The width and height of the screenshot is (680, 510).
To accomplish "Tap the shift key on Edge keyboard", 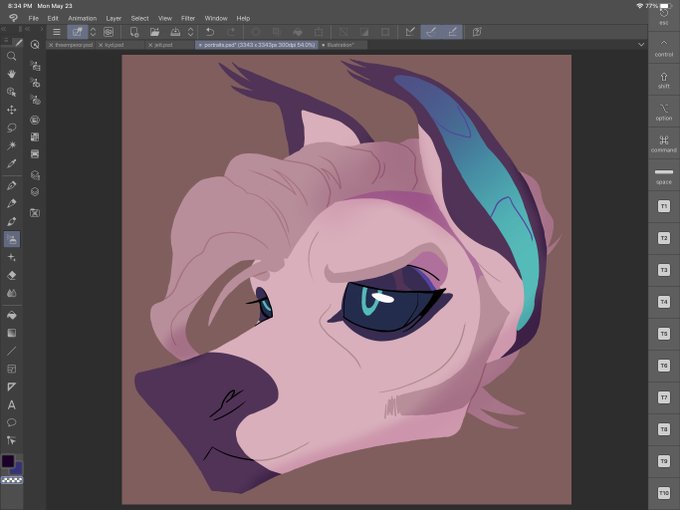I will (x=664, y=80).
